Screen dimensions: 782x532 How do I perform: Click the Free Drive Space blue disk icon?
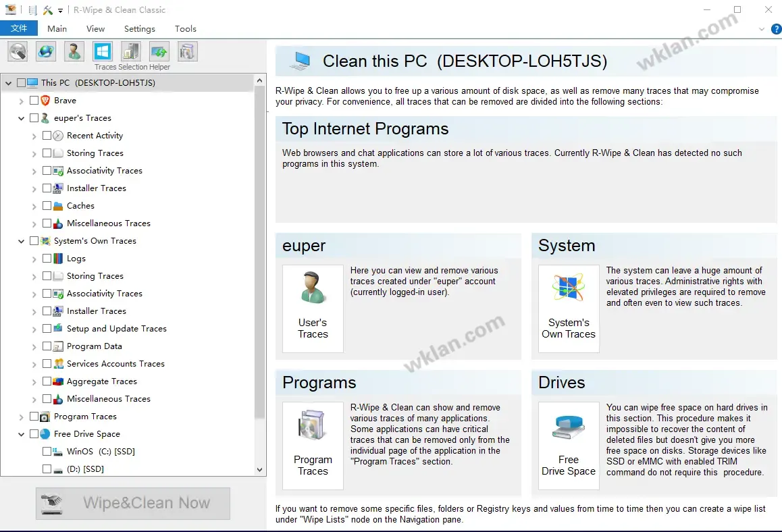click(x=45, y=434)
